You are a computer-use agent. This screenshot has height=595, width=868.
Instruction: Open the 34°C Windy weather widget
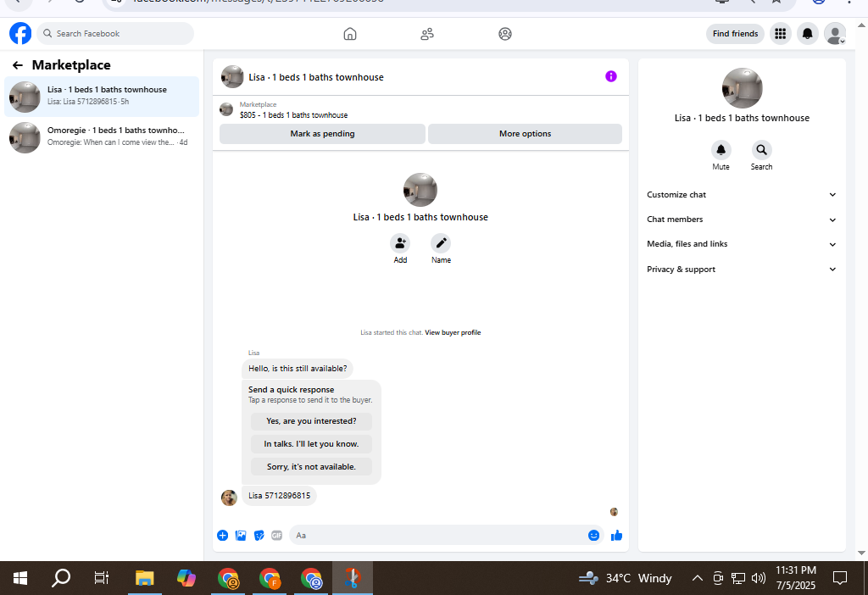[626, 578]
